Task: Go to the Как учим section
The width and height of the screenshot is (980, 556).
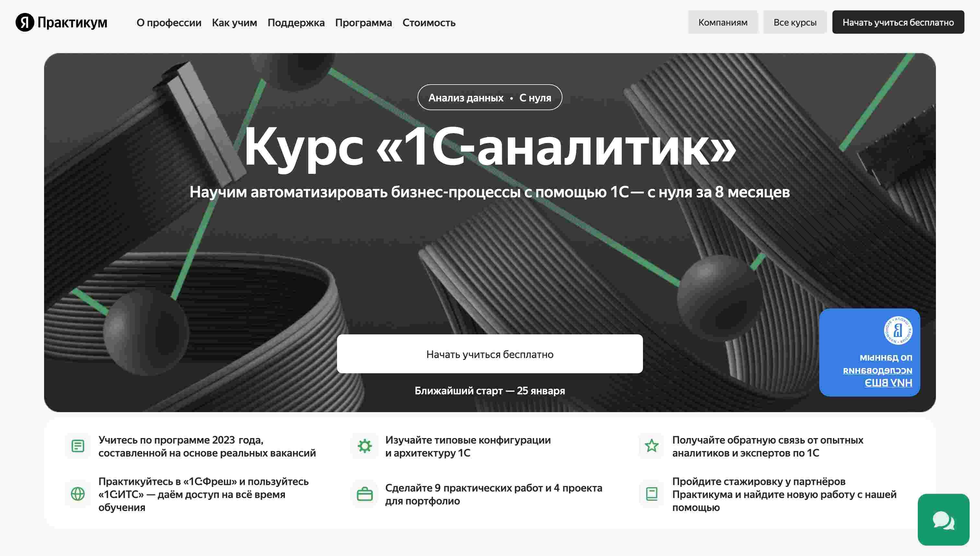Action: click(235, 23)
